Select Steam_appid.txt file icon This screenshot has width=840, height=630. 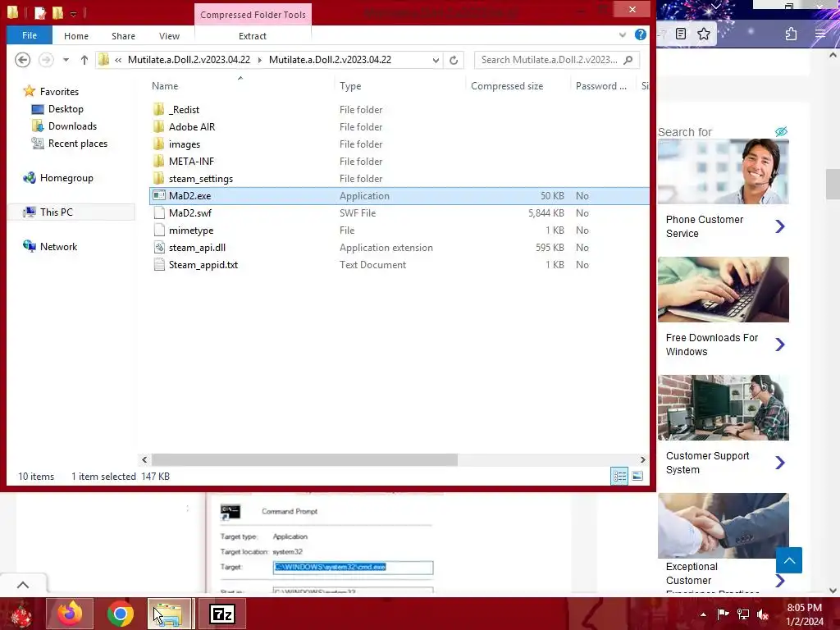point(158,265)
